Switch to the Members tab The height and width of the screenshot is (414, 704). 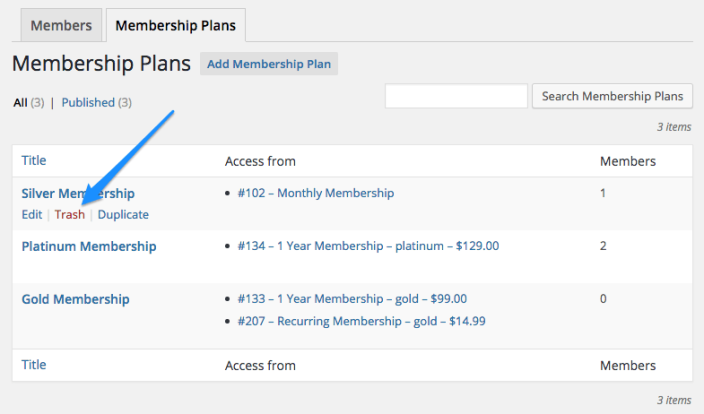pos(59,26)
